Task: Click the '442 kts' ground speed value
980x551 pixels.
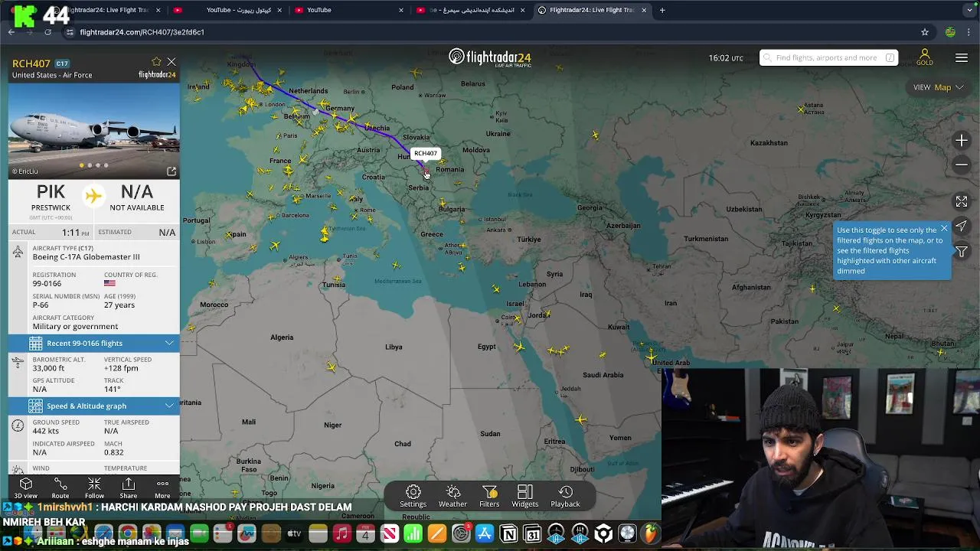Action: (x=46, y=431)
